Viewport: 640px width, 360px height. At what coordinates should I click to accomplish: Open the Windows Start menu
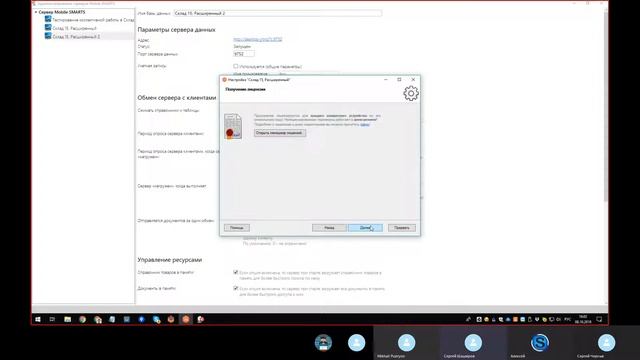pyautogui.click(x=38, y=319)
